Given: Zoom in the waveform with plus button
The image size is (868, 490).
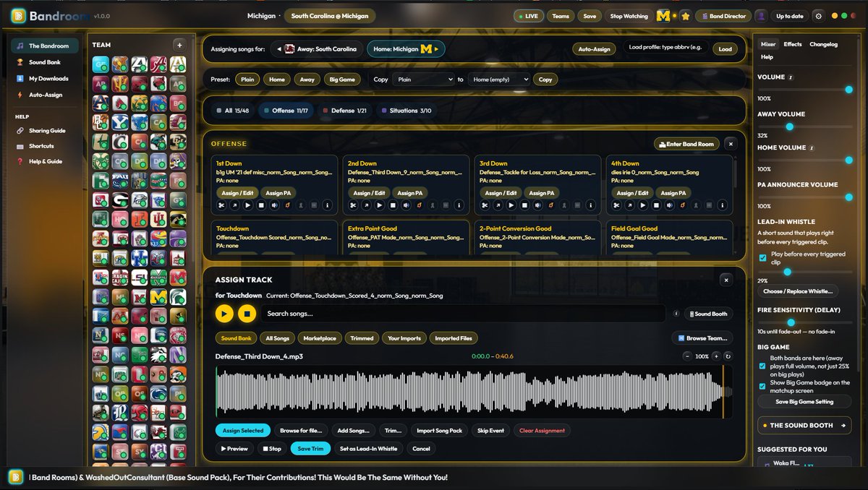Looking at the screenshot, I should click(x=716, y=356).
